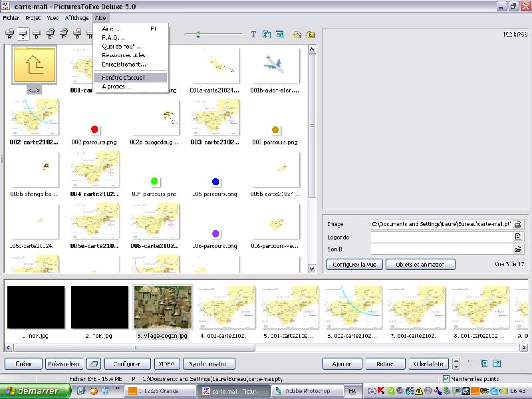This screenshot has width=532, height=399.
Task: Click the warning triangle icon in system tray
Action: click(420, 391)
